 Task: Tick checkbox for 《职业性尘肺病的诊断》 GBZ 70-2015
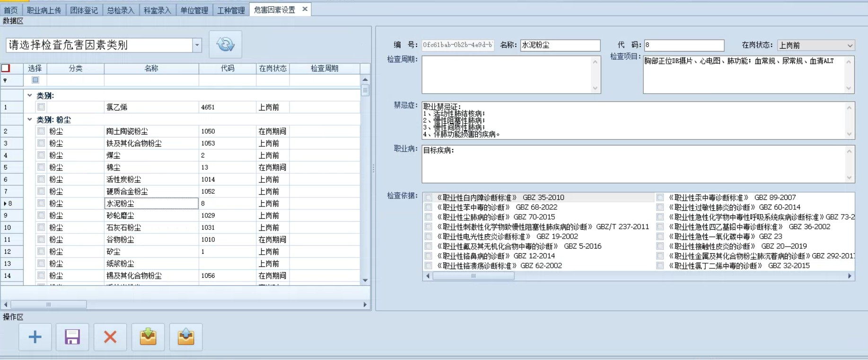(428, 217)
